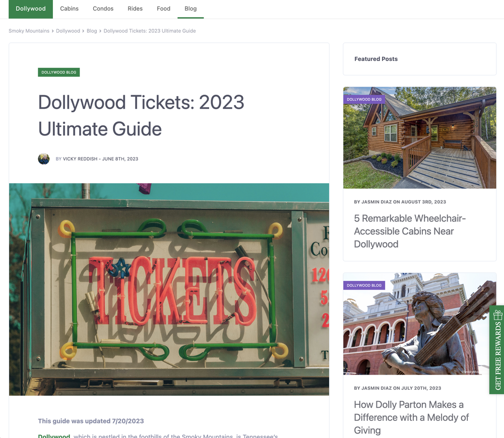Switch to the Blog tab
Image resolution: width=504 pixels, height=438 pixels.
click(x=191, y=9)
